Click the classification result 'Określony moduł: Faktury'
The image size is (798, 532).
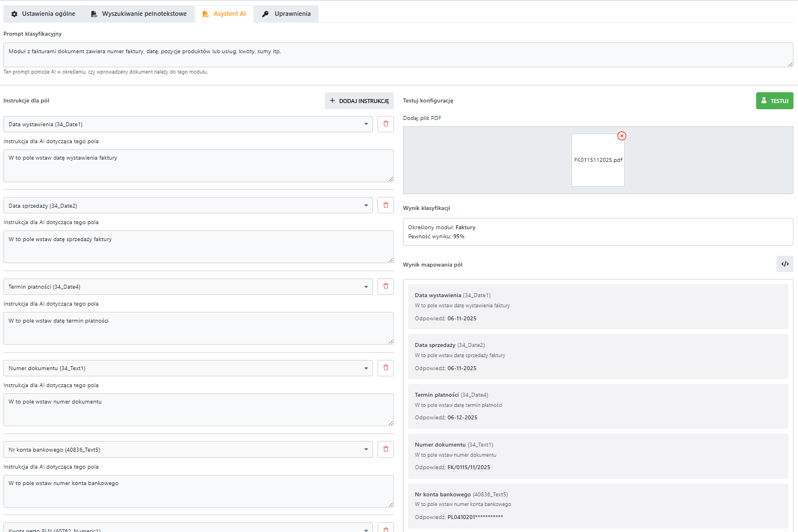[x=442, y=228]
